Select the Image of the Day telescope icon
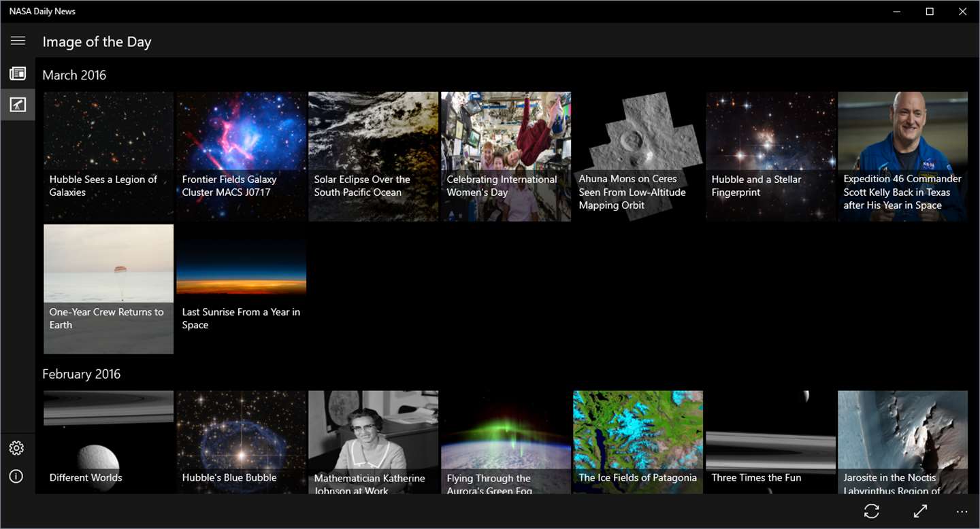 click(18, 104)
